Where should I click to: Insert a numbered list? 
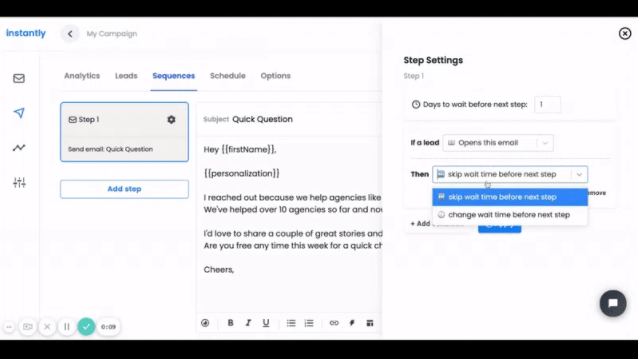point(309,323)
